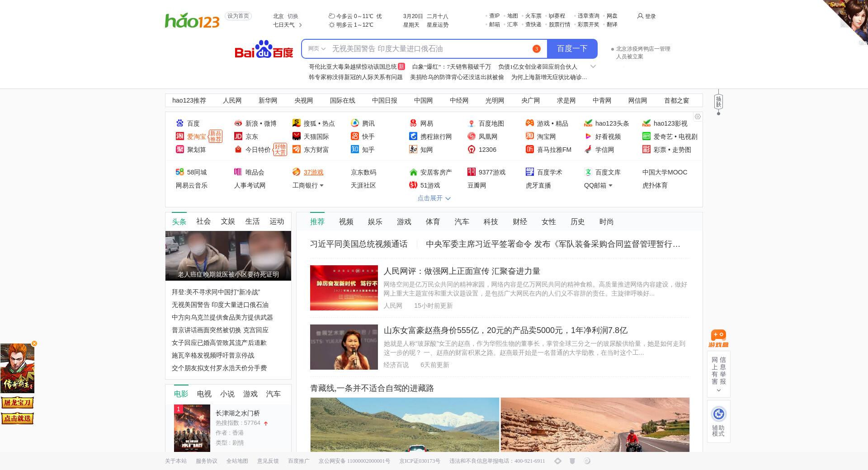Open the 网页 search type dropdown

coord(316,49)
